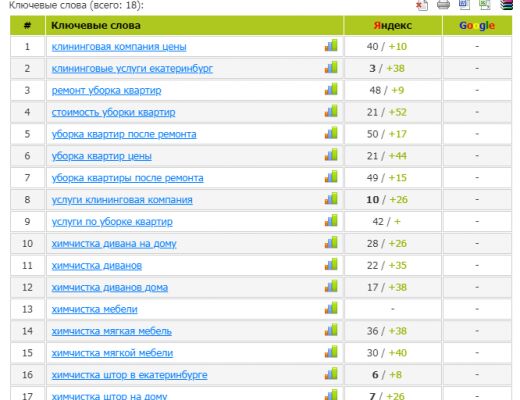
Task: Select Yandex position cell 40 / +10
Action: [x=393, y=46]
